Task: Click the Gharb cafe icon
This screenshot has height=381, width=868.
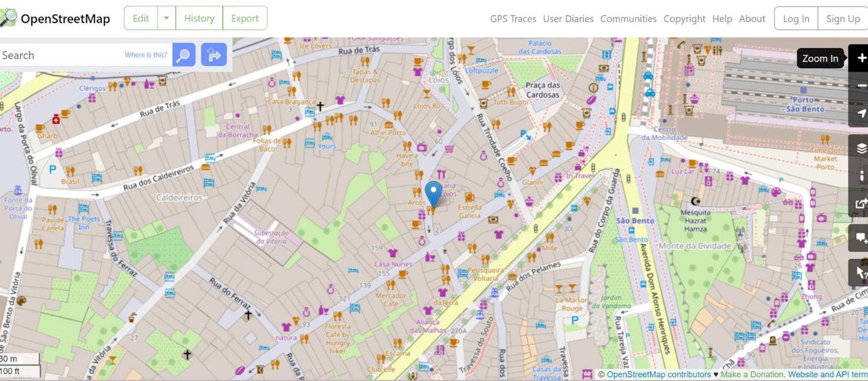Action: point(40,128)
